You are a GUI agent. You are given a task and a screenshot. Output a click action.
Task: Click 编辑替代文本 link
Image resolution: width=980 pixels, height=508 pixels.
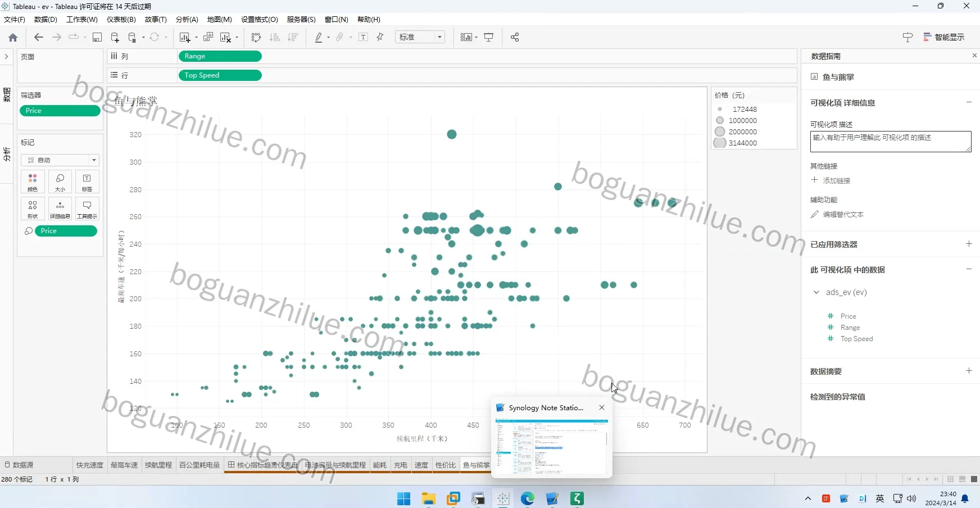coord(843,214)
